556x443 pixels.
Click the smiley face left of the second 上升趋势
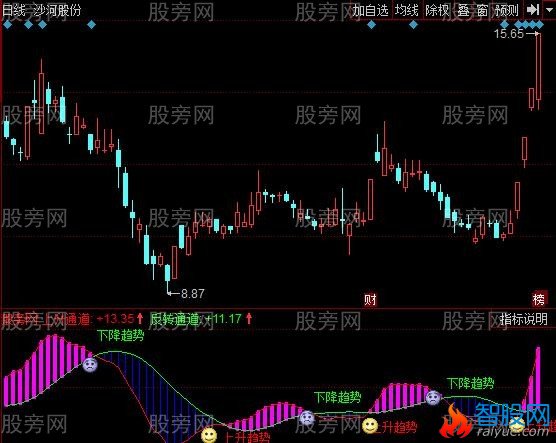[x=370, y=426]
